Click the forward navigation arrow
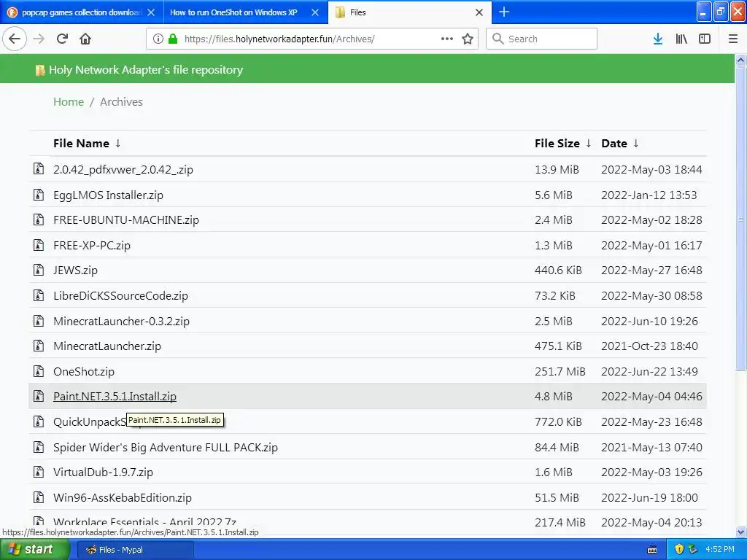The height and width of the screenshot is (560, 747). pos(39,39)
